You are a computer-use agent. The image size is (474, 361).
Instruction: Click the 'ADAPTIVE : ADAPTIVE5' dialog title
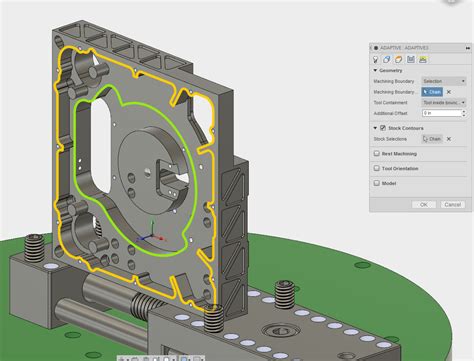404,48
